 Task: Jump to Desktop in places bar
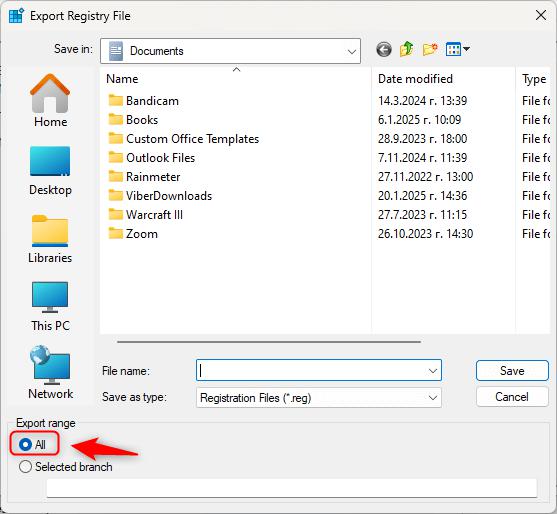tap(50, 171)
